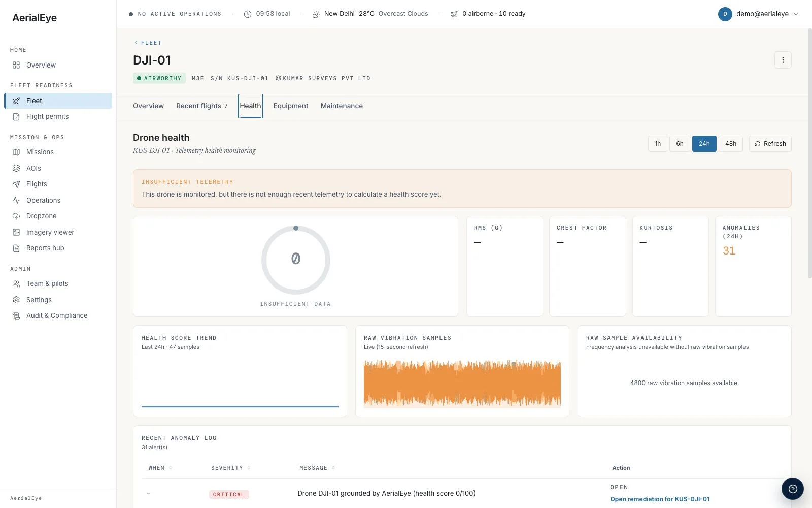Click the Imagery viewer picture icon
The width and height of the screenshot is (812, 508).
click(16, 232)
